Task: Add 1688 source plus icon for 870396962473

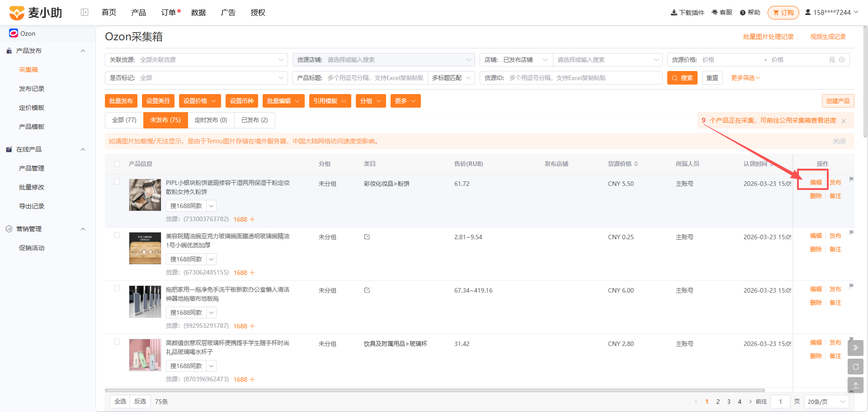Action: click(252, 379)
